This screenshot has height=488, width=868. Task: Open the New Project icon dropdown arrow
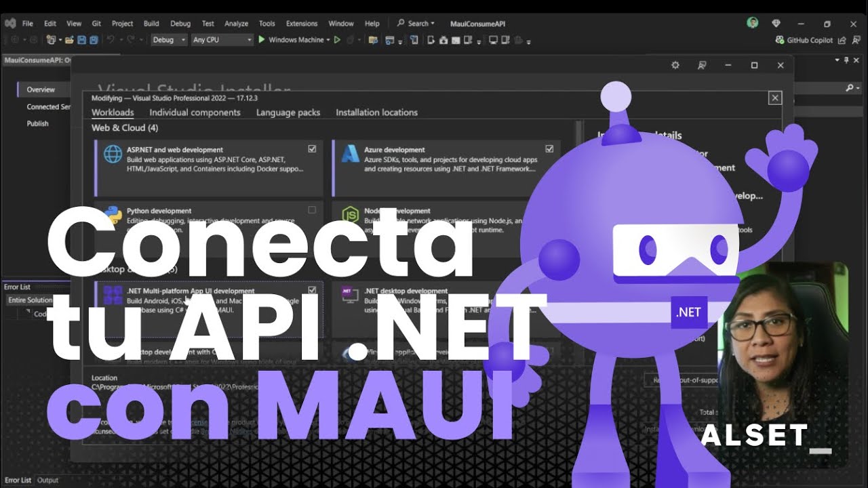point(59,40)
